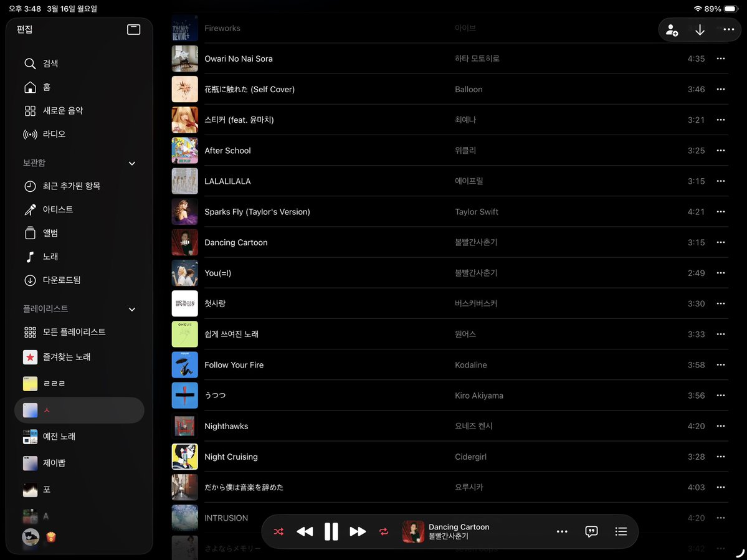Open 즐겨찾는 노래 favorite songs playlist
Viewport: 747px width, 560px height.
[x=79, y=357]
